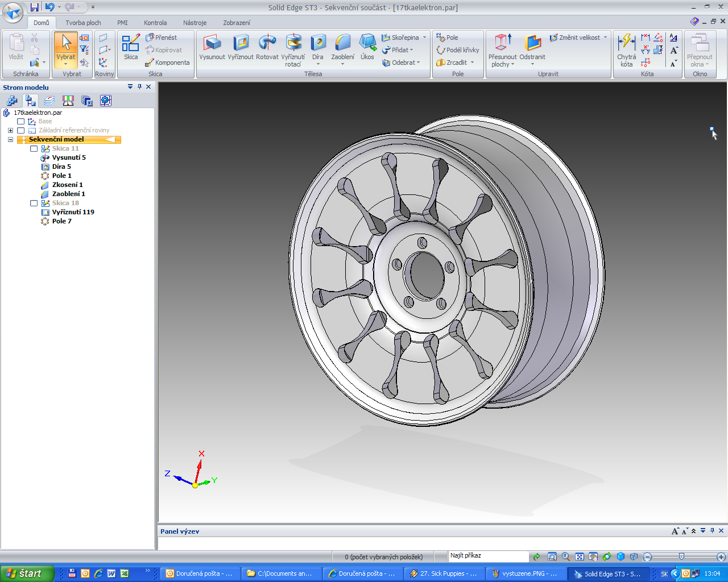Click the Windows Start button

pos(27,573)
